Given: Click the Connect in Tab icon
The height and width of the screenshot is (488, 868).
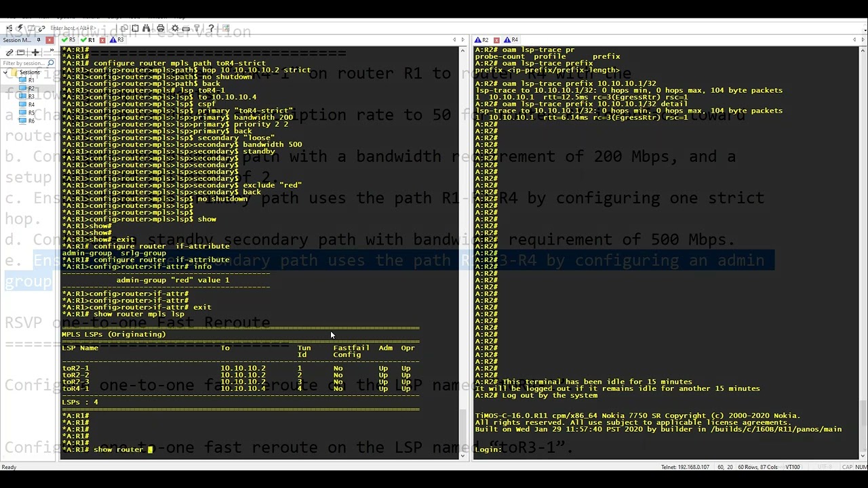Looking at the screenshot, I should point(31,28).
